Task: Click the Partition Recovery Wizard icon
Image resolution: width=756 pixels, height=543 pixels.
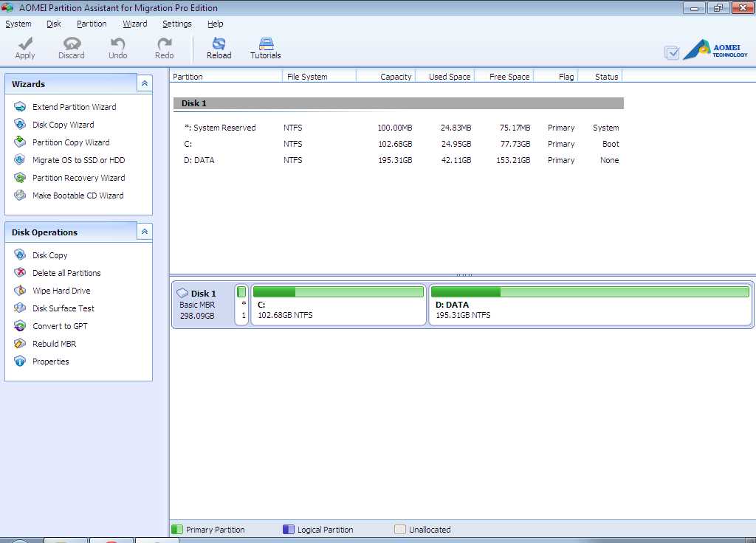Action: pos(20,177)
